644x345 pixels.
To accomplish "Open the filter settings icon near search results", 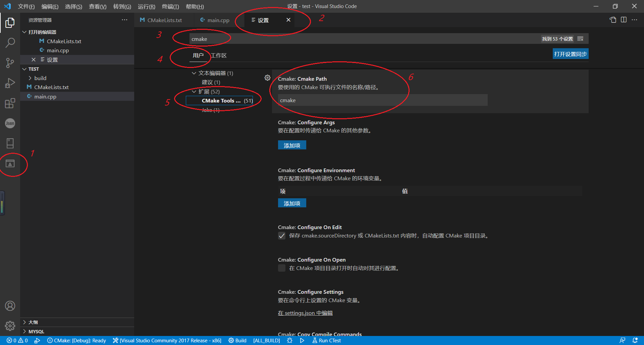I will pos(580,39).
